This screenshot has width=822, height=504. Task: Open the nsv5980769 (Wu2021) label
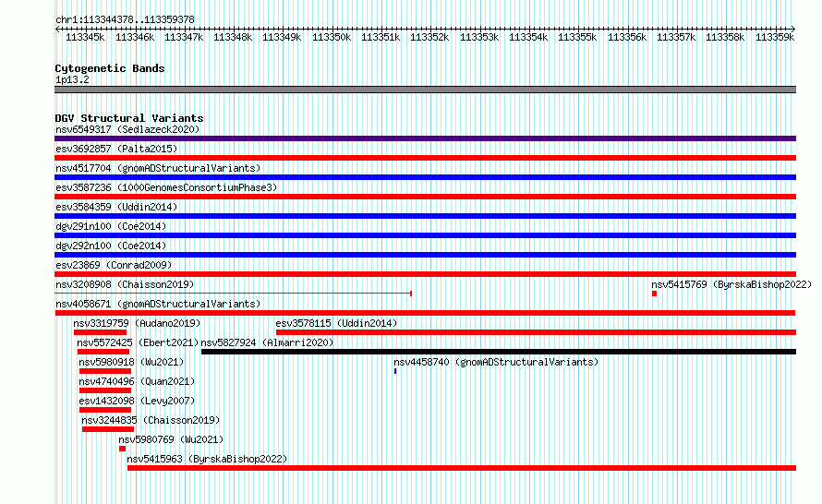click(x=171, y=439)
